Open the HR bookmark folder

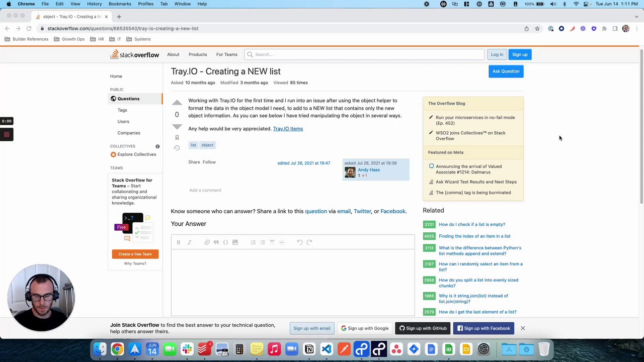[97, 39]
